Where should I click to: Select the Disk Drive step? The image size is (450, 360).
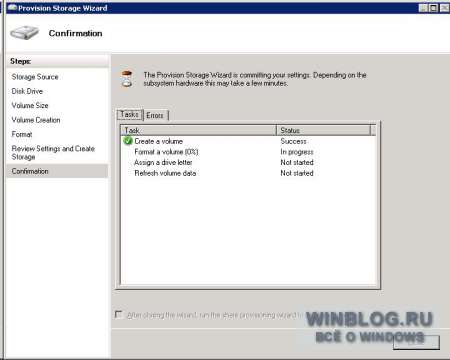point(27,91)
